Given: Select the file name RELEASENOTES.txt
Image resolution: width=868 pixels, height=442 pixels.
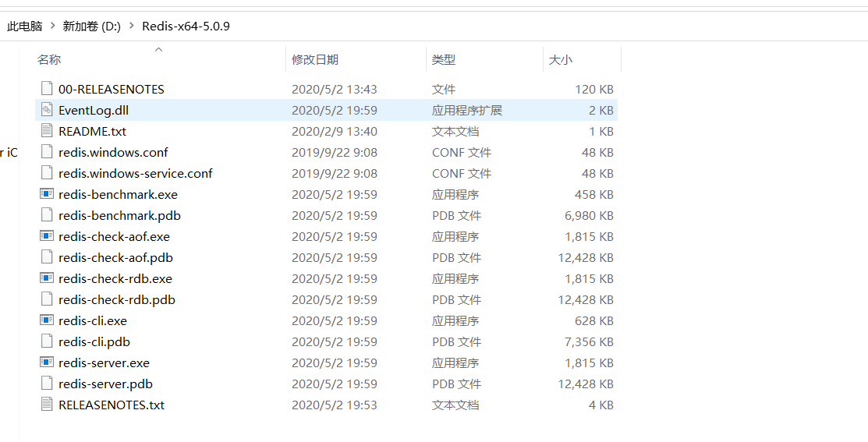Looking at the screenshot, I should (112, 405).
